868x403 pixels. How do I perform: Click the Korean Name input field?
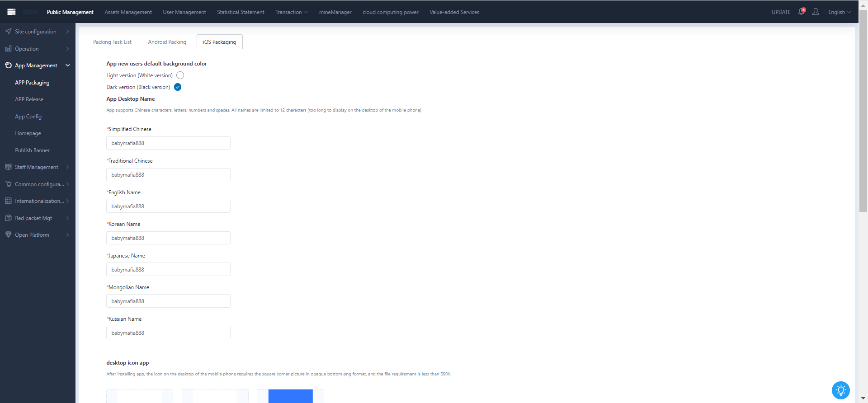click(168, 238)
